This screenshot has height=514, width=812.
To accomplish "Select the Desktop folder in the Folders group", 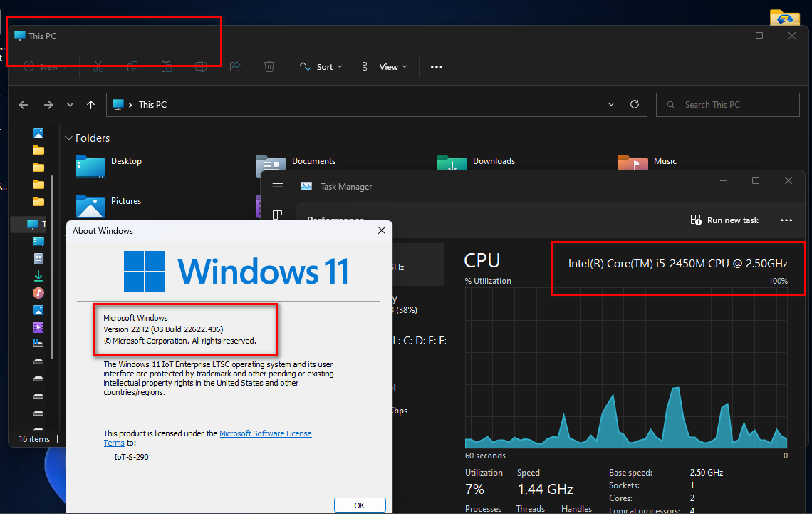I will (109, 166).
